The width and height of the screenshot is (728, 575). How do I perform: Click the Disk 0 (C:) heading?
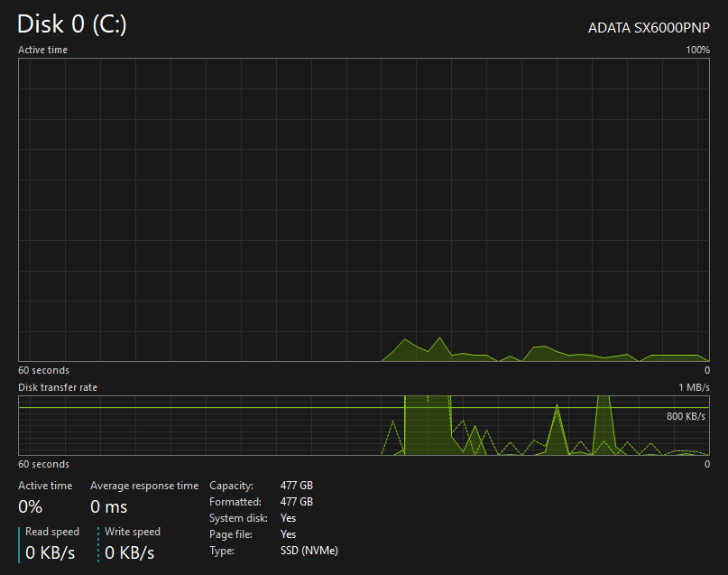coord(72,24)
